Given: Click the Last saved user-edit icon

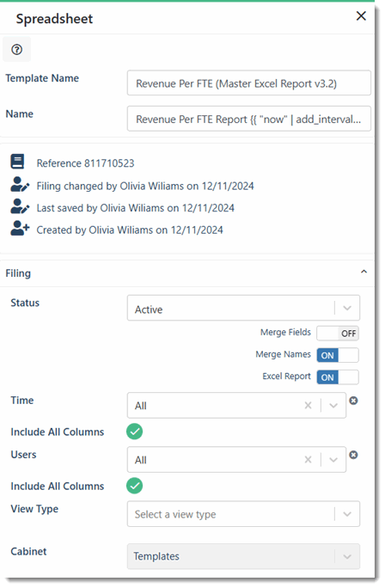Looking at the screenshot, I should 20,206.
